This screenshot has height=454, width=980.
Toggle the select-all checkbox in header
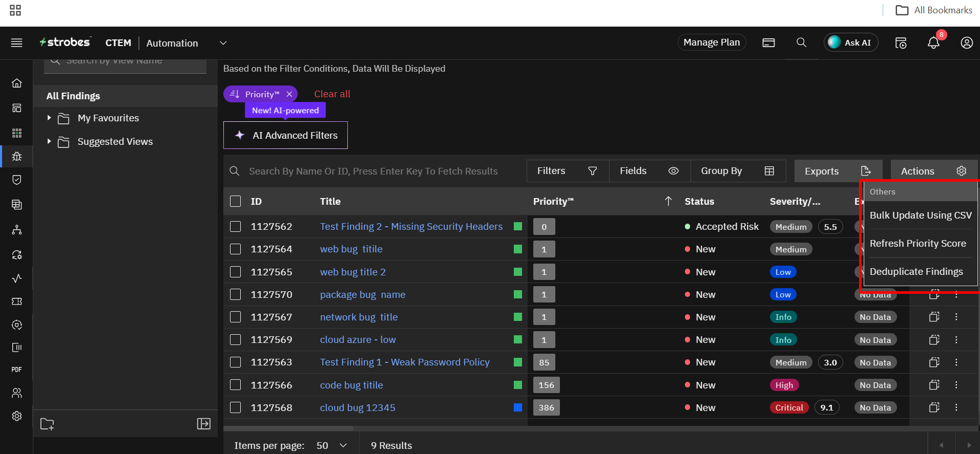[x=236, y=201]
